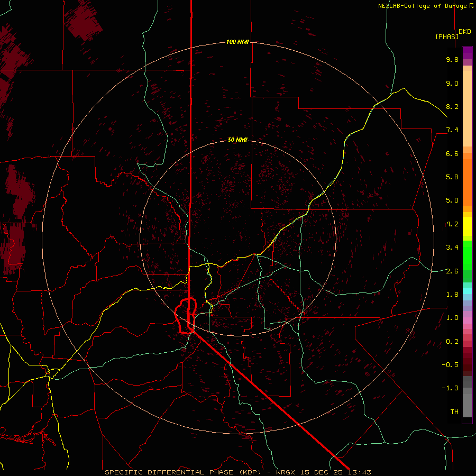Screen dimensions: 476x476
Task: Click the DKD units label above legend
Action: tap(465, 31)
